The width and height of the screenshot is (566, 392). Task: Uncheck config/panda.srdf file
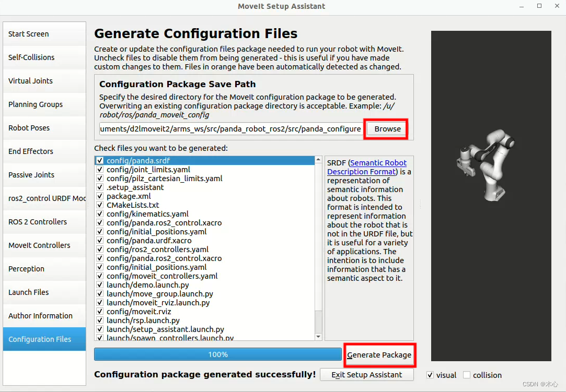point(100,160)
